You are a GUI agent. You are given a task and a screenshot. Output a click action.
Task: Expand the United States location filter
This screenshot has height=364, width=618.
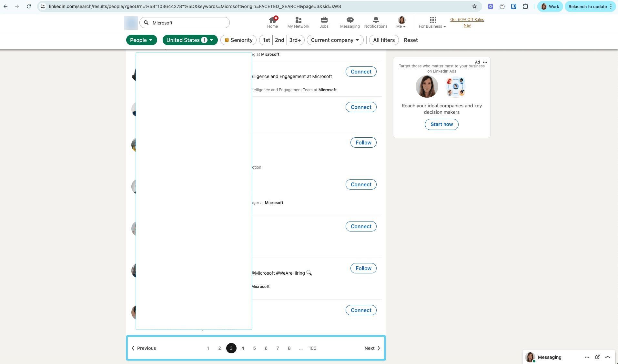pos(190,40)
